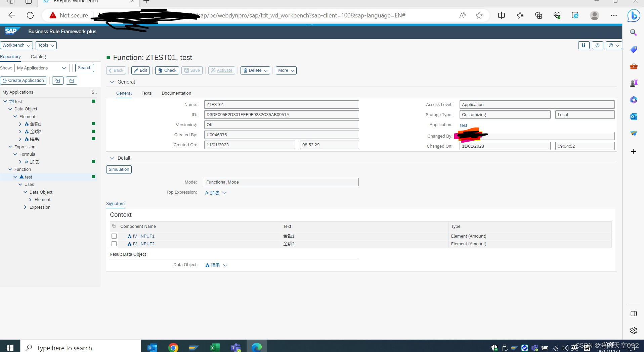This screenshot has height=352, width=644.
Task: Open the Workbench menu
Action: tap(16, 45)
